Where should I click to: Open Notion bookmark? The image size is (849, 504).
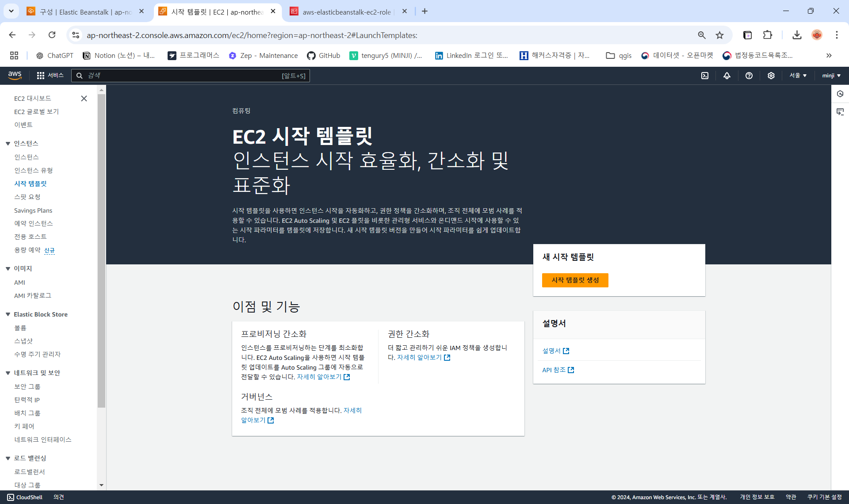(x=119, y=55)
